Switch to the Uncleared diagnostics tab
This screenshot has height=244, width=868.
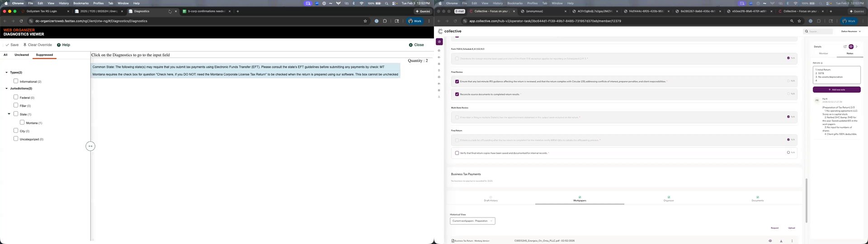(x=22, y=55)
